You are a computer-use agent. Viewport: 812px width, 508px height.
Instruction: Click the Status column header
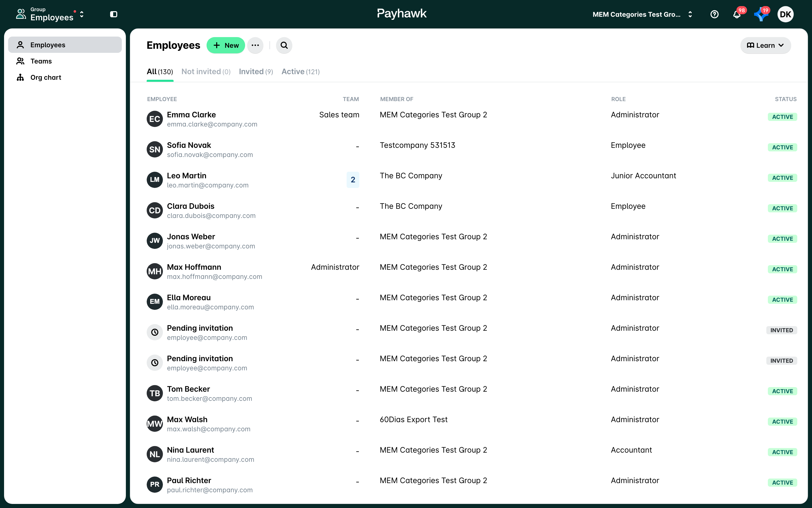(786, 99)
